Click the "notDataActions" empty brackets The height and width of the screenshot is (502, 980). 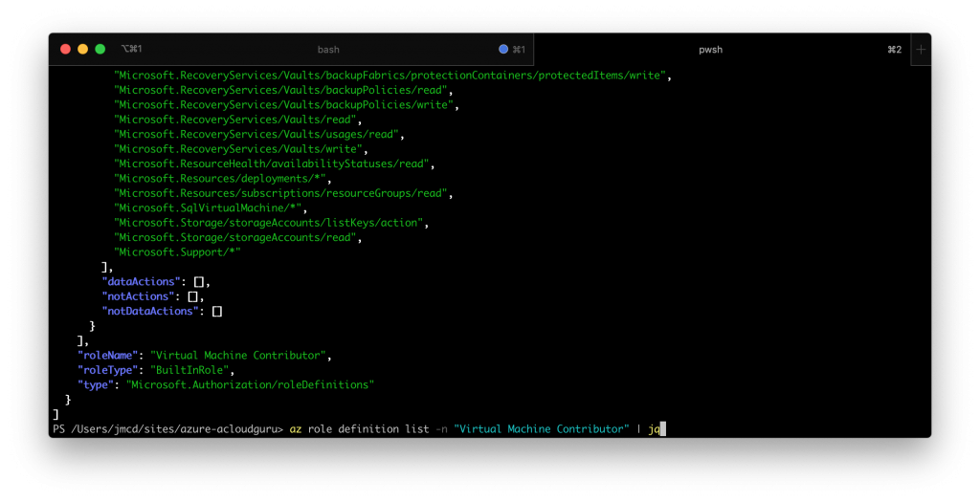(x=217, y=312)
